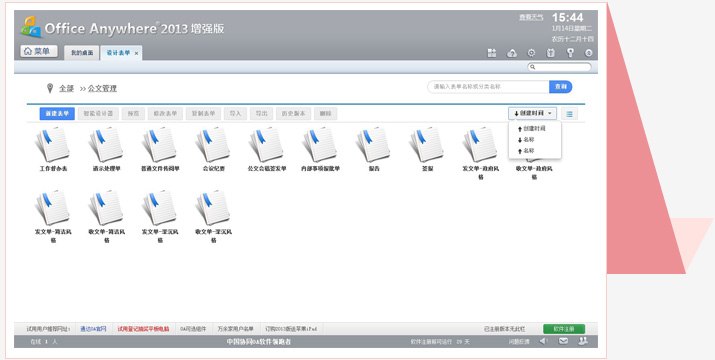Open the 订购2013新选苹果iPad link
The width and height of the screenshot is (715, 360).
point(291,329)
